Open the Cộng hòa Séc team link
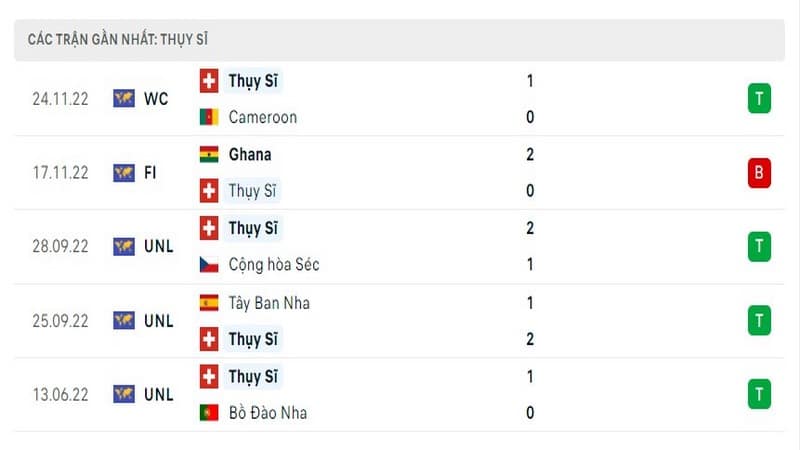Image resolution: width=800 pixels, height=450 pixels. (273, 264)
